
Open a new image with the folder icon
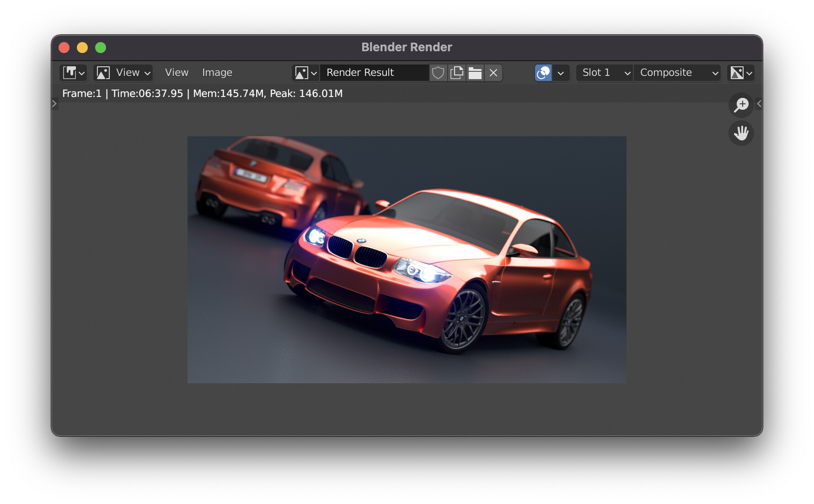(x=475, y=73)
